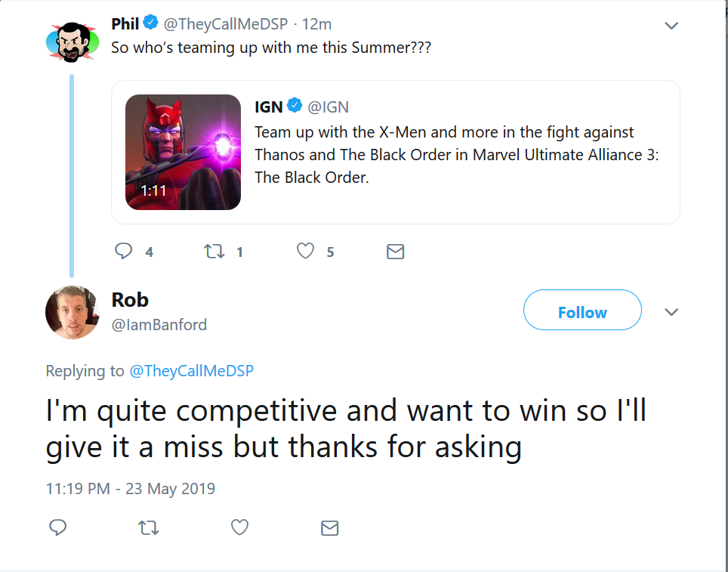Open Rob's profile photo
The image size is (728, 572).
pyautogui.click(x=72, y=312)
